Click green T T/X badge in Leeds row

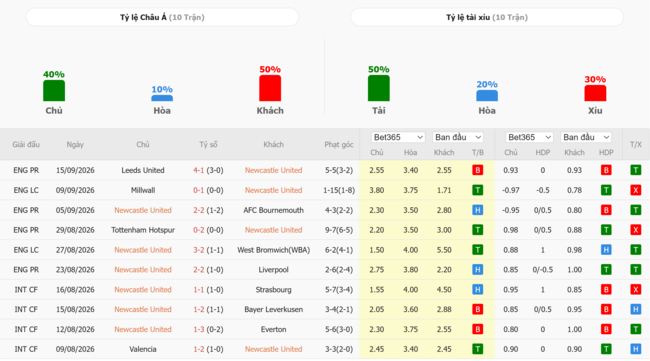635,170
